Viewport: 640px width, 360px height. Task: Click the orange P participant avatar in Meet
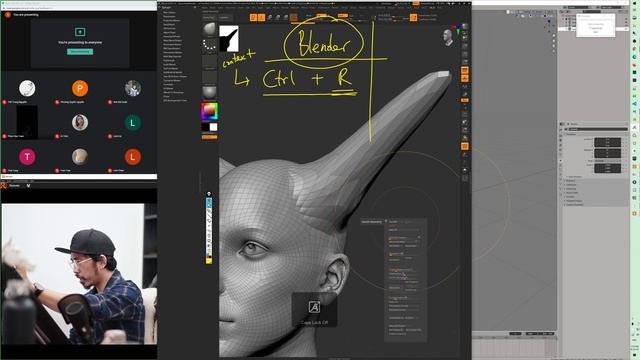click(80, 88)
